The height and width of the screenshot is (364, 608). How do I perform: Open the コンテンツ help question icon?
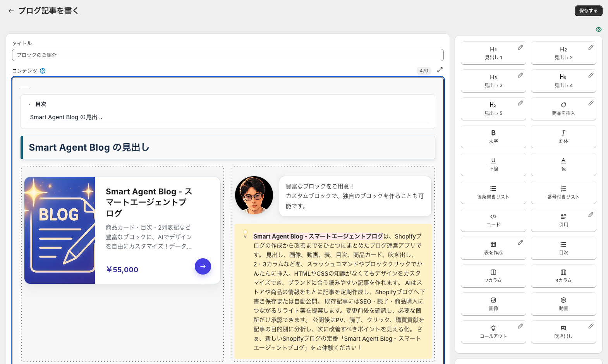pos(43,71)
